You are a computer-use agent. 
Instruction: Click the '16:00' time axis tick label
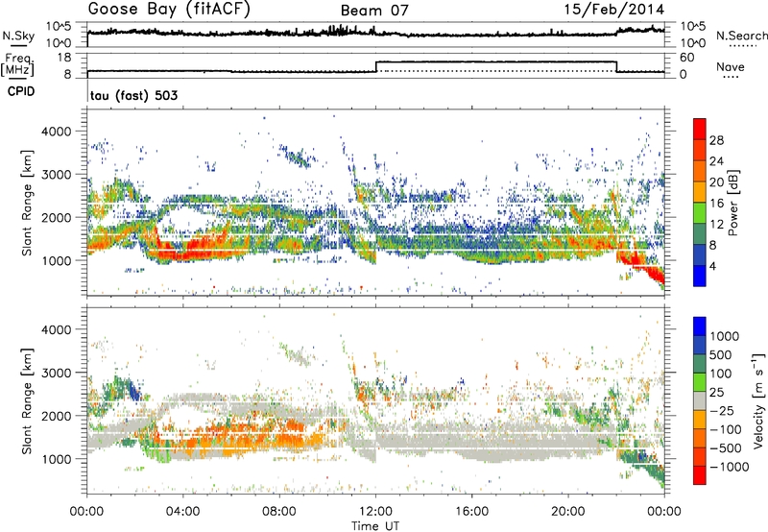(471, 512)
